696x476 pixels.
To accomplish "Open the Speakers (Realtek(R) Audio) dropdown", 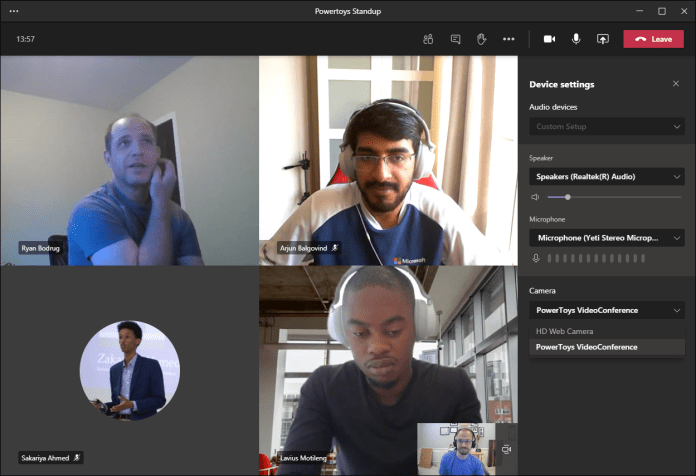I will coord(607,177).
